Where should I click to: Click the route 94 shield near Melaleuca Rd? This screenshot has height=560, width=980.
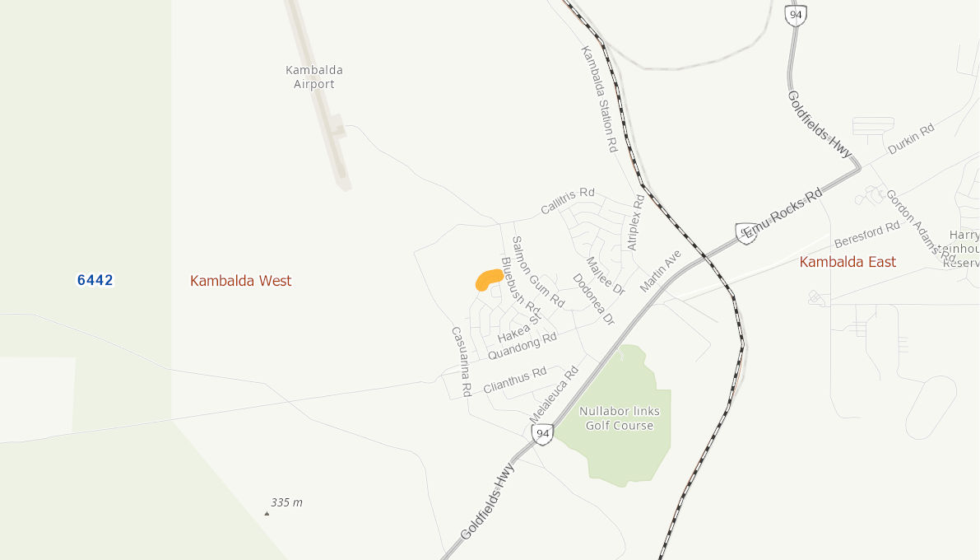(x=542, y=434)
